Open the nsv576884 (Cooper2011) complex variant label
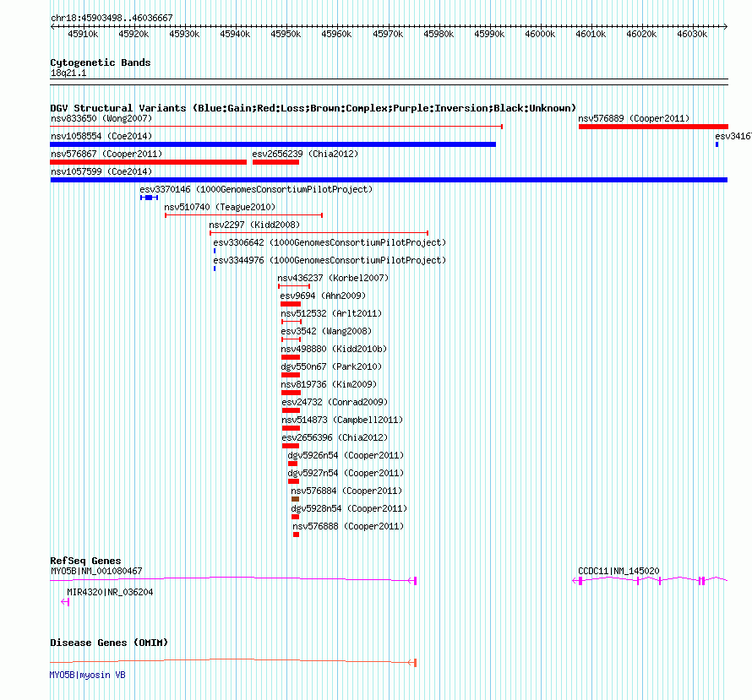752x700 pixels. coord(346,491)
